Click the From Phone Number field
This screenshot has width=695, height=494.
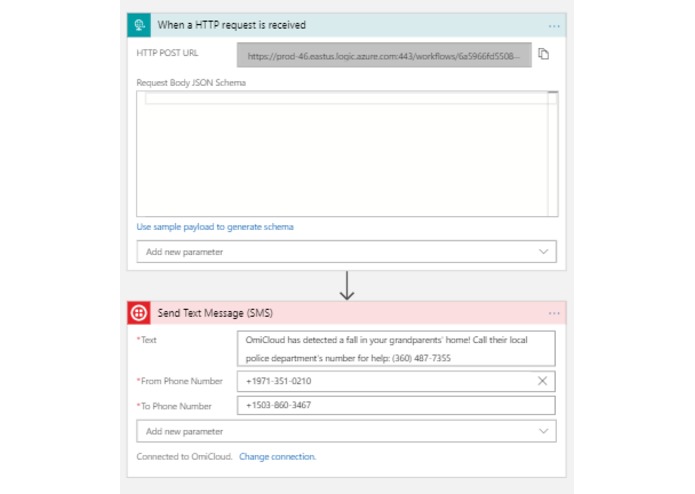[396, 381]
